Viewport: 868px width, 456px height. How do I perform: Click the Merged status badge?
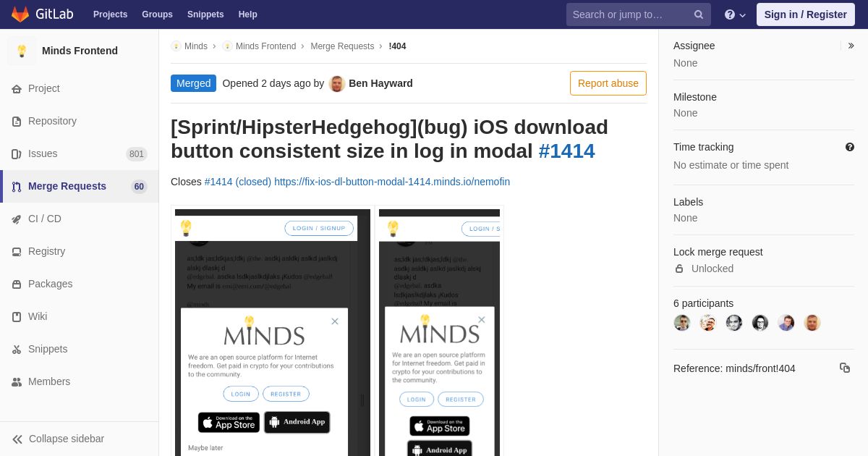pos(193,83)
